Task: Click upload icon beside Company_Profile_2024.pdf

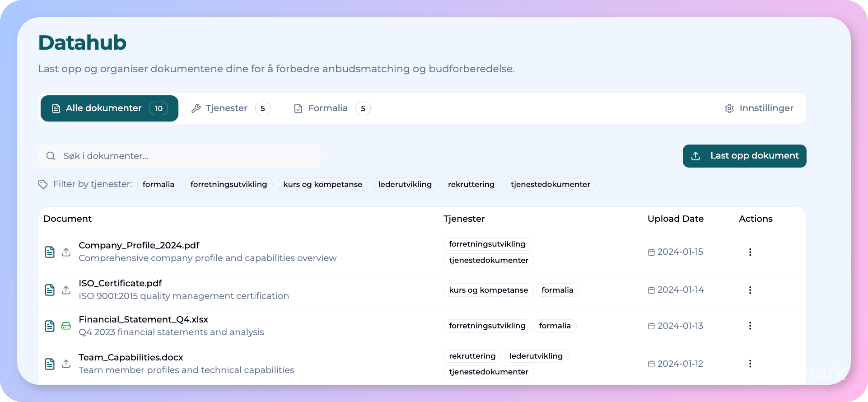Action: tap(66, 252)
